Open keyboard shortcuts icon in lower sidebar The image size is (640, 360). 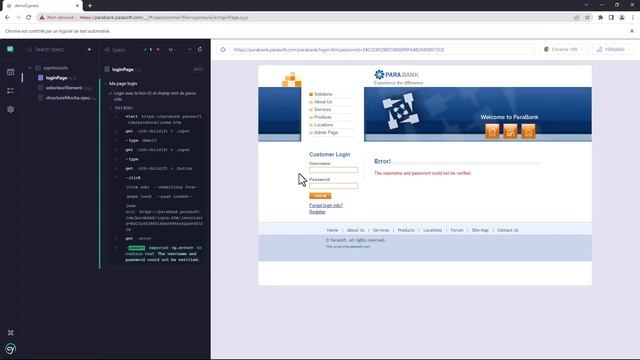(11, 333)
